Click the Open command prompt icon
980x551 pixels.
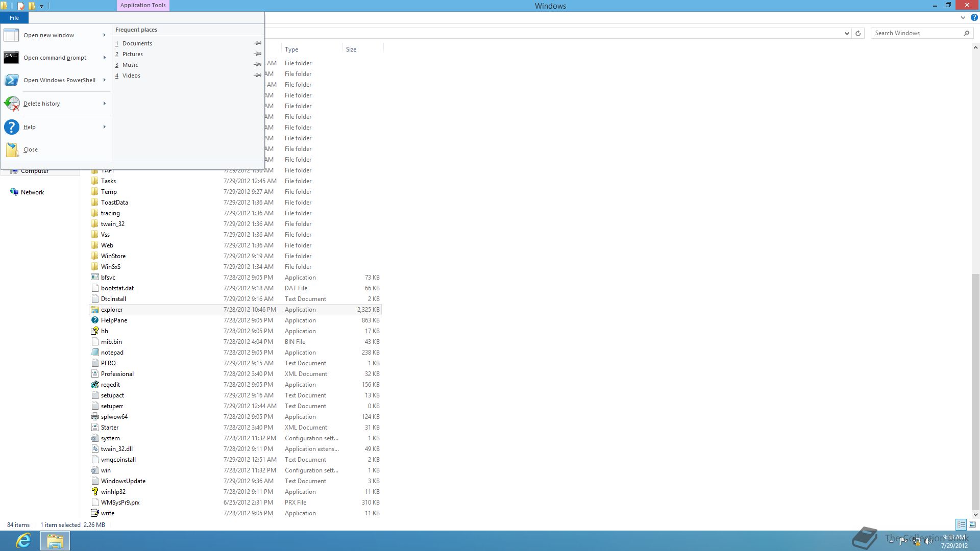11,58
